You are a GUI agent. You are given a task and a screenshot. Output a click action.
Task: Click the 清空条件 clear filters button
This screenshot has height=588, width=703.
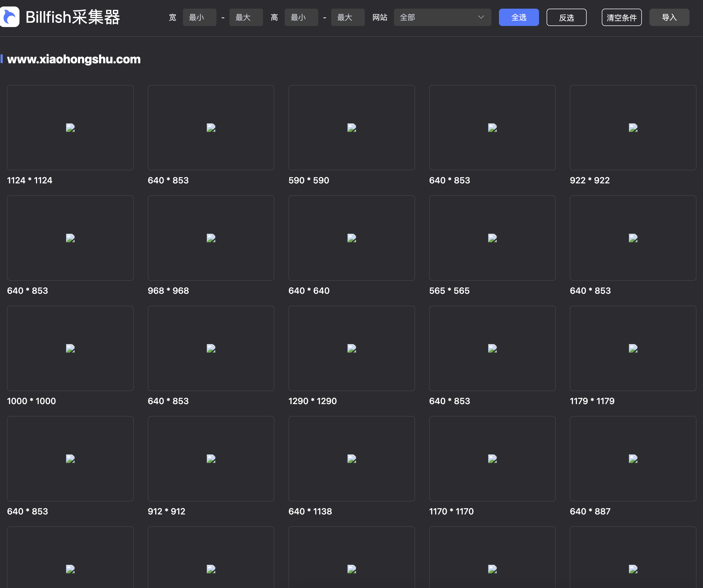[x=622, y=17]
